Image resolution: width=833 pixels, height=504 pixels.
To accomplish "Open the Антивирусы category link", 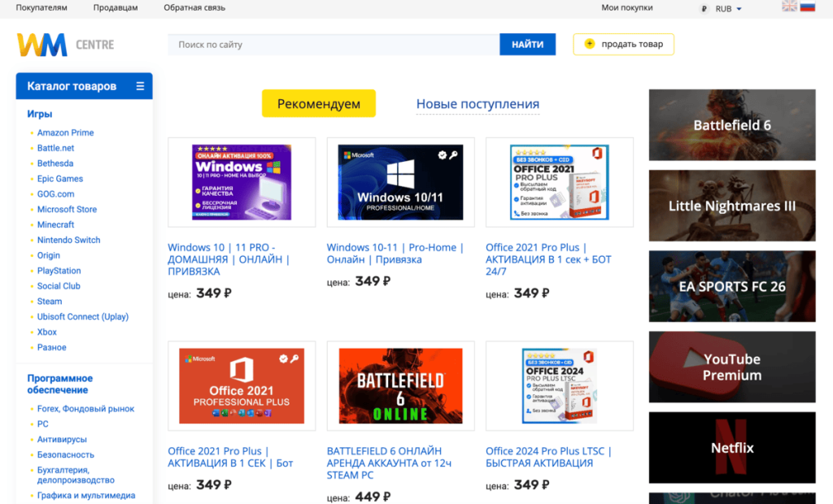I will [62, 440].
